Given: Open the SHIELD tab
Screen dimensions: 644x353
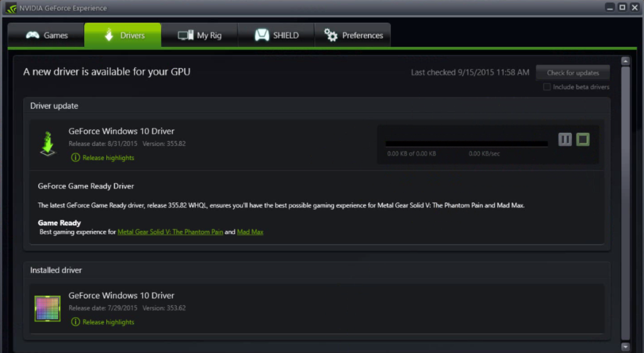Looking at the screenshot, I should point(276,35).
